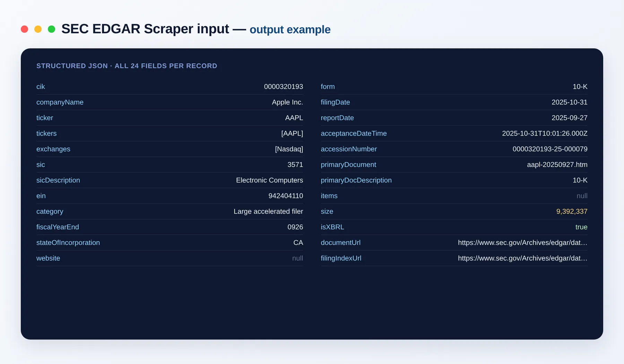Viewport: 624px width, 364px height.
Task: Click the 'form' field label
Action: click(328, 87)
